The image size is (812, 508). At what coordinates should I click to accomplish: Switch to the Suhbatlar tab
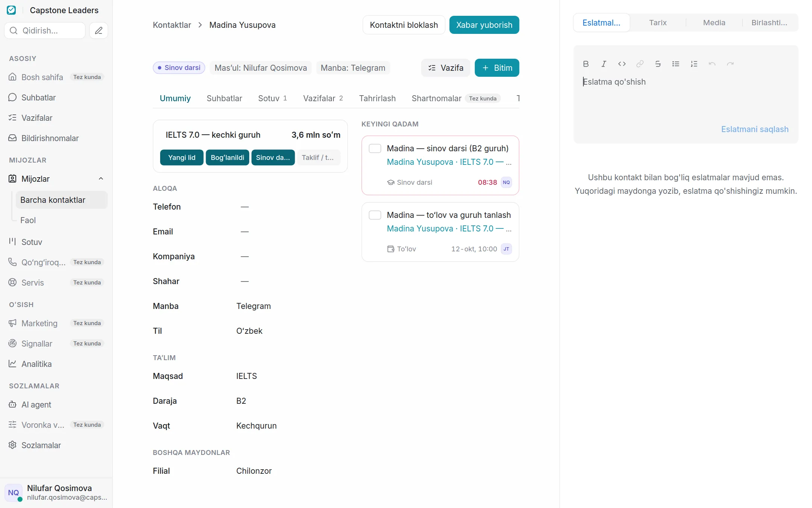pos(224,98)
